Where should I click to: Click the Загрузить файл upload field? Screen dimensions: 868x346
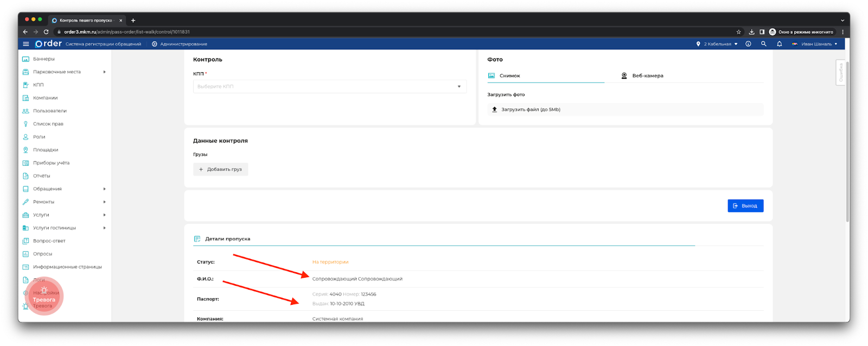coord(624,110)
